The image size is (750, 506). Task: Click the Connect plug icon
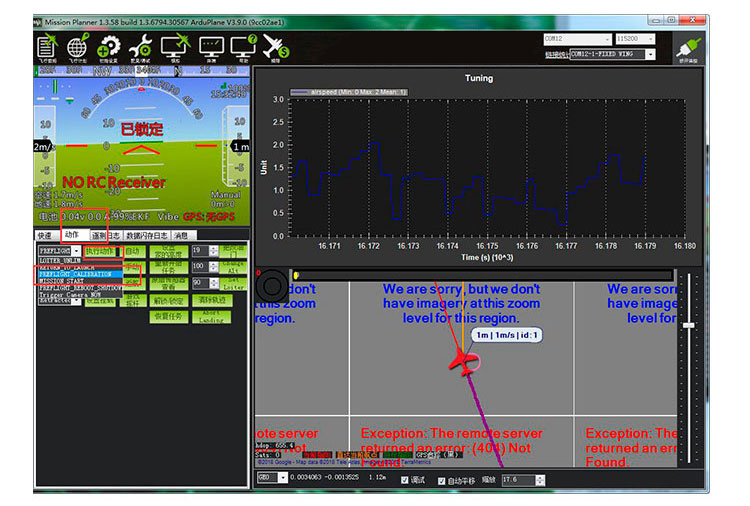click(x=685, y=46)
